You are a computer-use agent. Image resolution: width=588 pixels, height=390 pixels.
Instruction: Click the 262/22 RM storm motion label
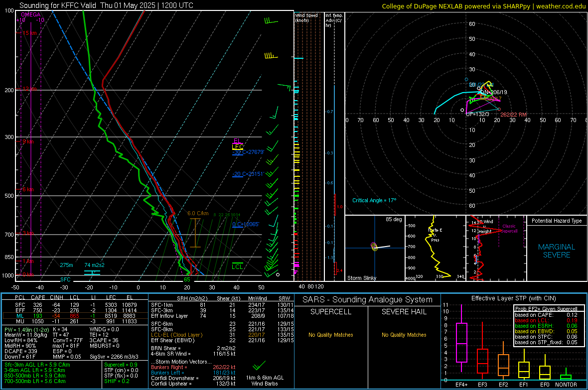[513, 115]
